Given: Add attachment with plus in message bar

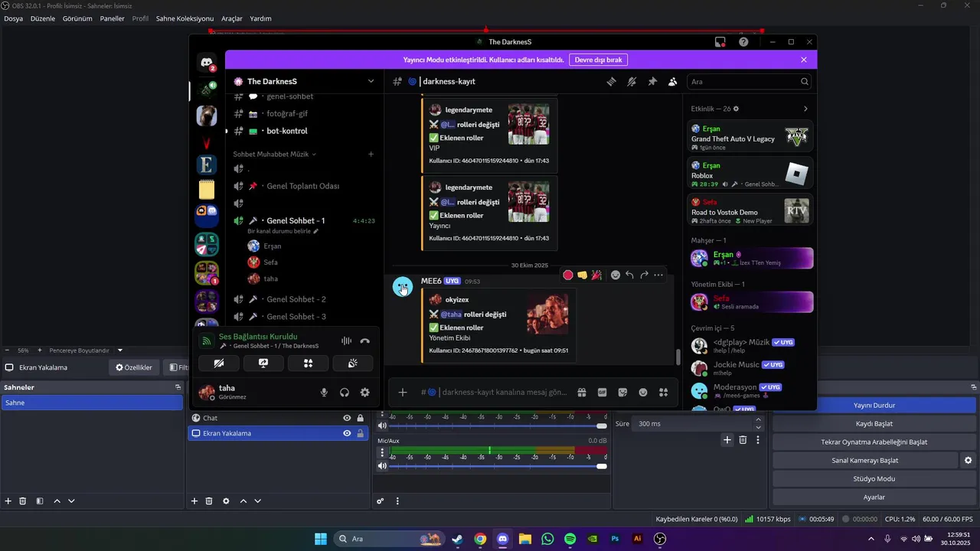Looking at the screenshot, I should (403, 393).
